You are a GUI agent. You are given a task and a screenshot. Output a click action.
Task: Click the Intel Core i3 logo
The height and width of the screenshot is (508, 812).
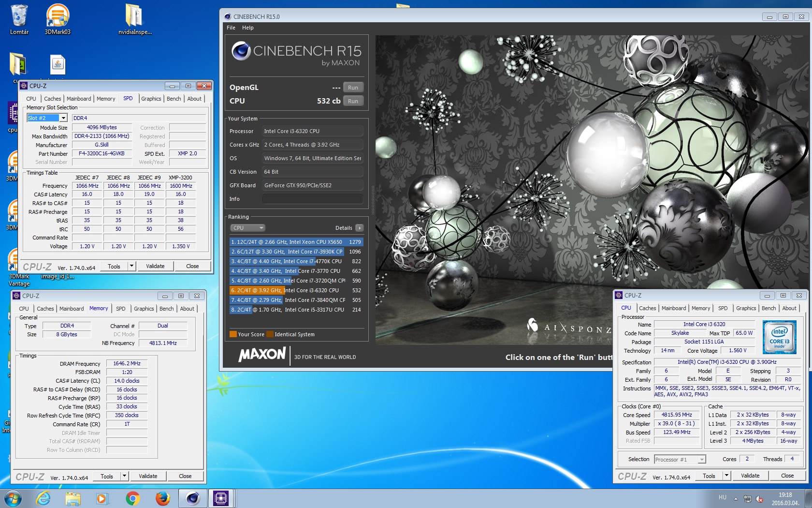779,337
